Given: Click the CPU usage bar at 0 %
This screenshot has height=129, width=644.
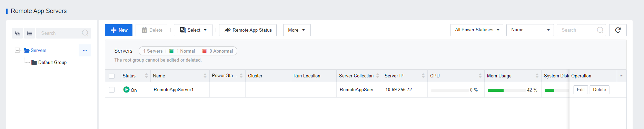Looking at the screenshot, I should coord(449,90).
